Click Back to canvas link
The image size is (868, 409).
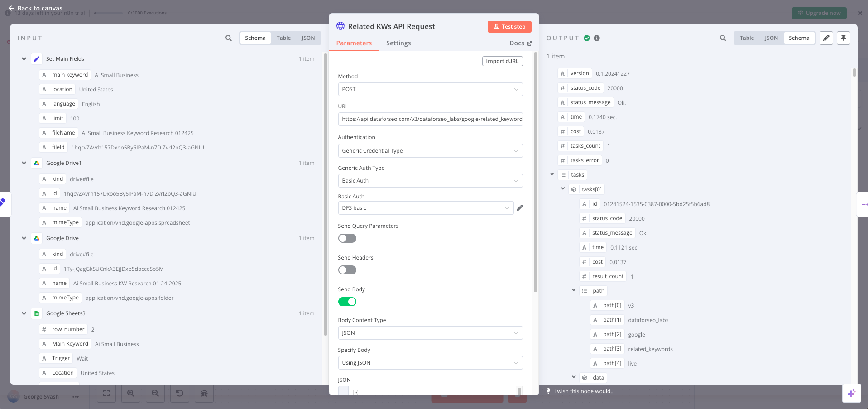click(x=35, y=8)
